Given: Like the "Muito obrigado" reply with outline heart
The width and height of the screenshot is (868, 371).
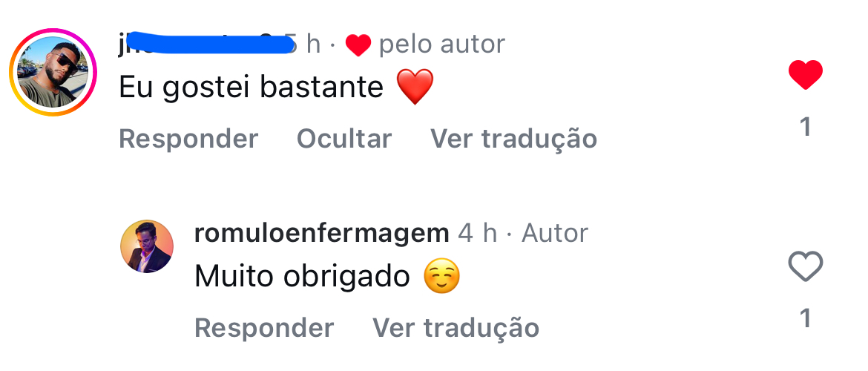Looking at the screenshot, I should [x=806, y=266].
